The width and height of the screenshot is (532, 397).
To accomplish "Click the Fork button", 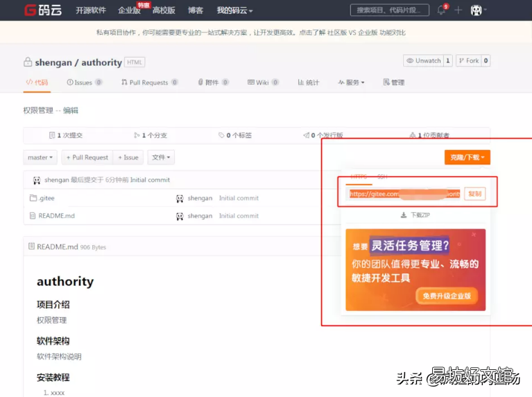I will [469, 61].
